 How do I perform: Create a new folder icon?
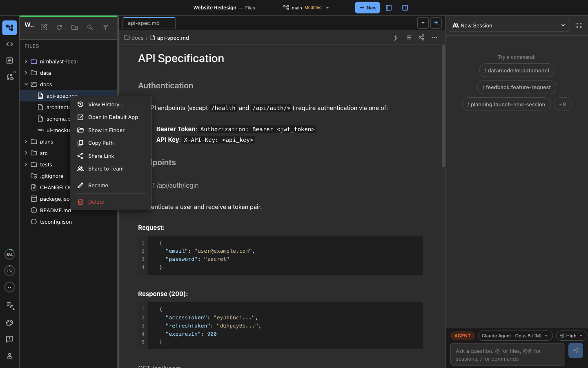[x=75, y=27]
